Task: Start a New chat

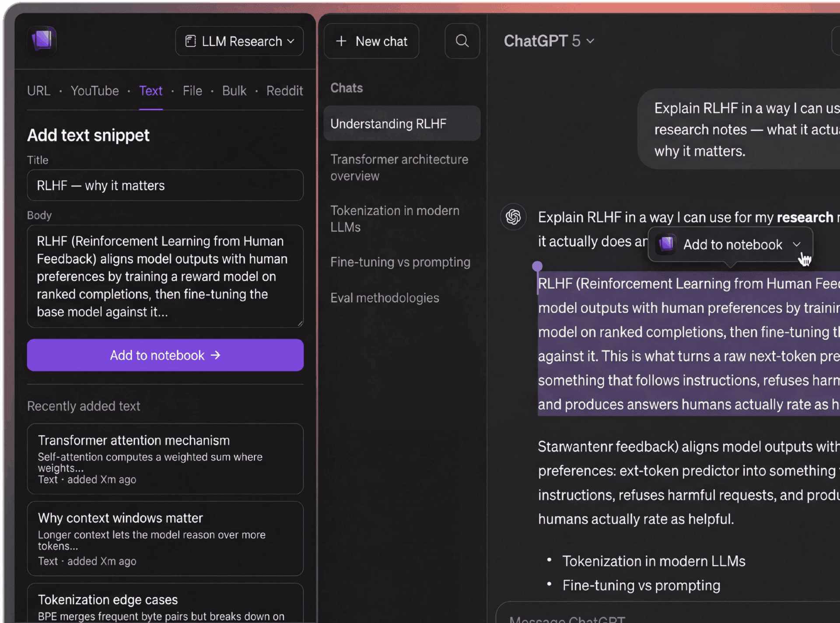Action: (371, 41)
